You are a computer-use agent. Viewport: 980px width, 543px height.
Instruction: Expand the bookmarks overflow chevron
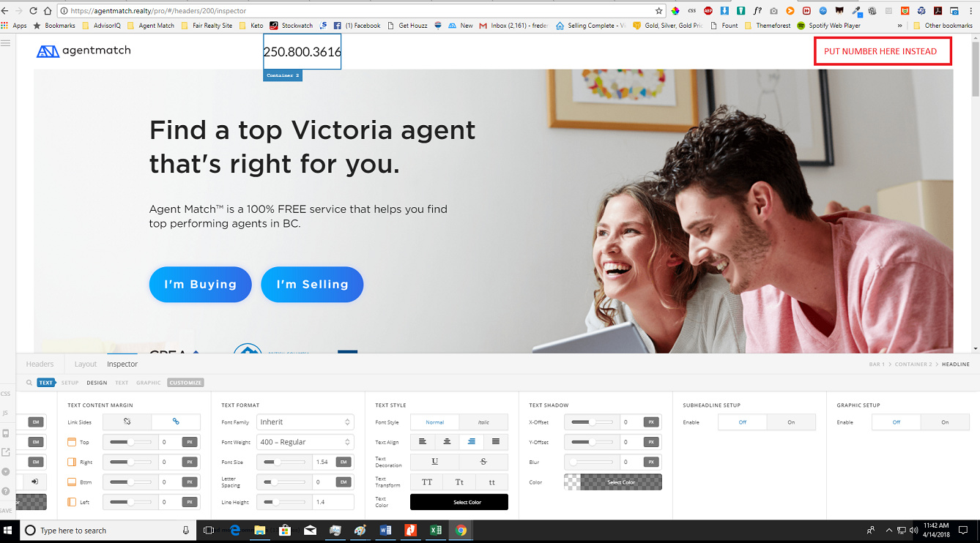point(900,26)
